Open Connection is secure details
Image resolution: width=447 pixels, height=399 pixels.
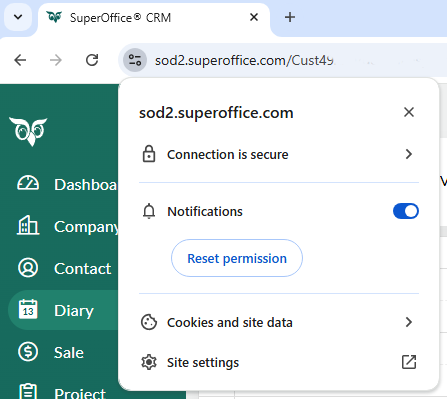pyautogui.click(x=279, y=154)
